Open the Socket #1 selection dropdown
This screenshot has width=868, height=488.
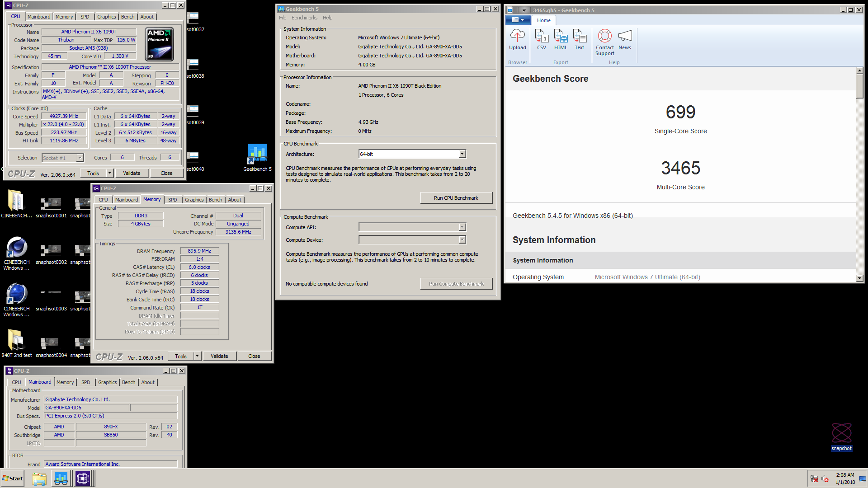pyautogui.click(x=63, y=158)
